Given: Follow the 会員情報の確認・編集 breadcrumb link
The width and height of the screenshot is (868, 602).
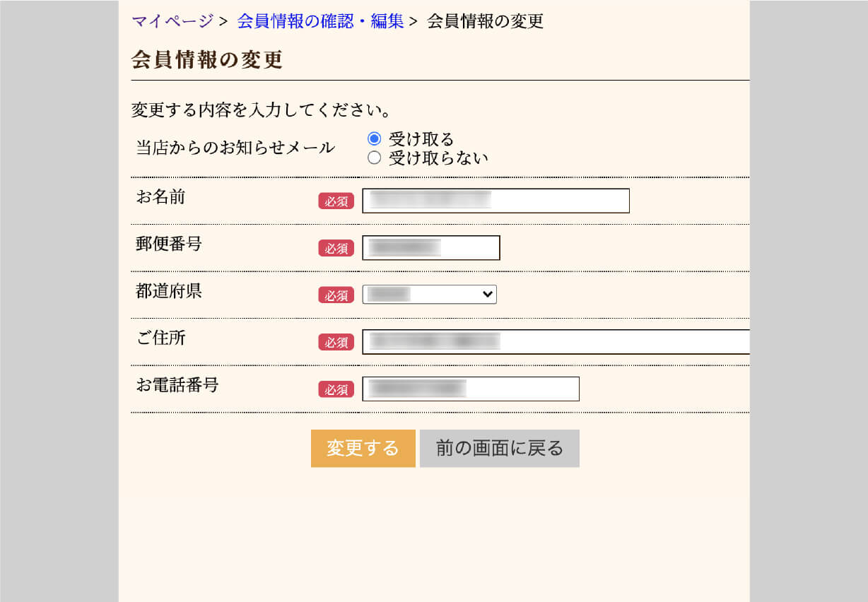Looking at the screenshot, I should point(320,21).
